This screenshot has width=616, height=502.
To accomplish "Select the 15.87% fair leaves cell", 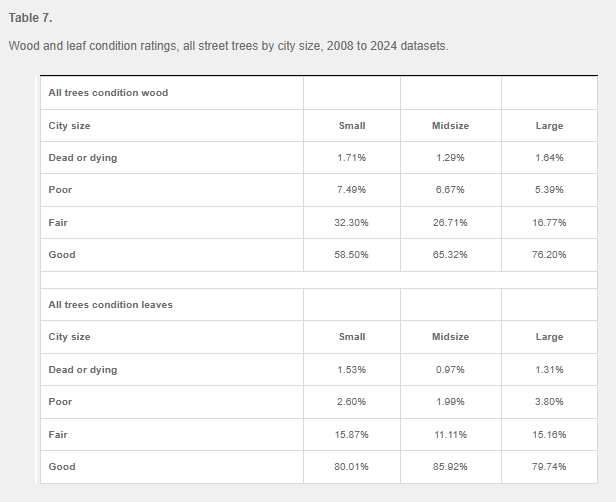I will click(351, 435).
